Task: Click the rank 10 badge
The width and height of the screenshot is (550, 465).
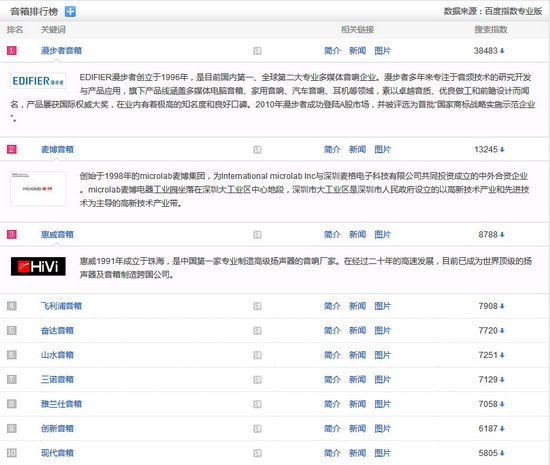Action: click(12, 453)
